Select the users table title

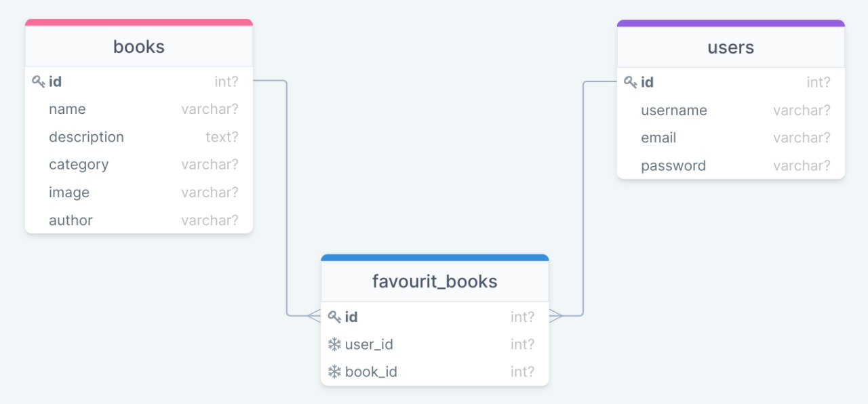point(730,47)
